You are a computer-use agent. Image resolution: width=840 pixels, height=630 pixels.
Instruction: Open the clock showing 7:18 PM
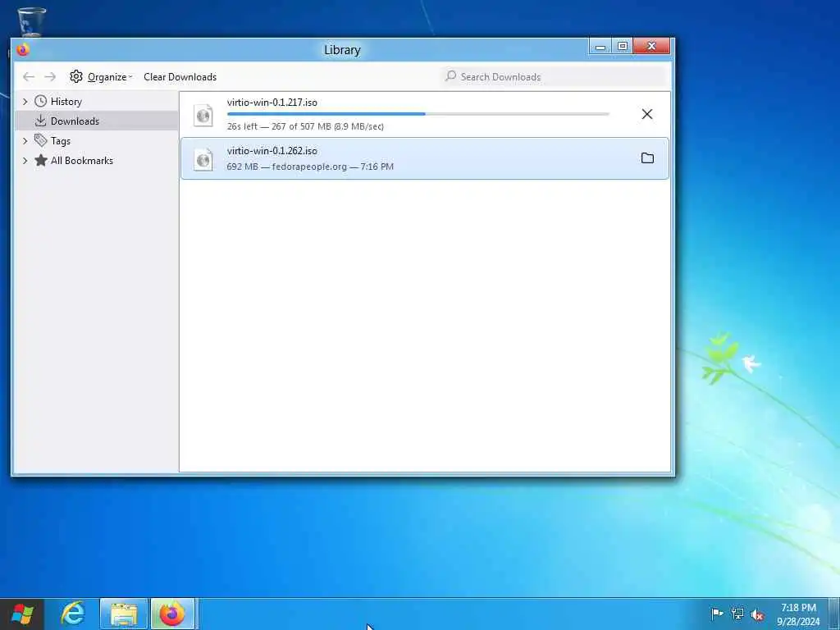click(798, 614)
